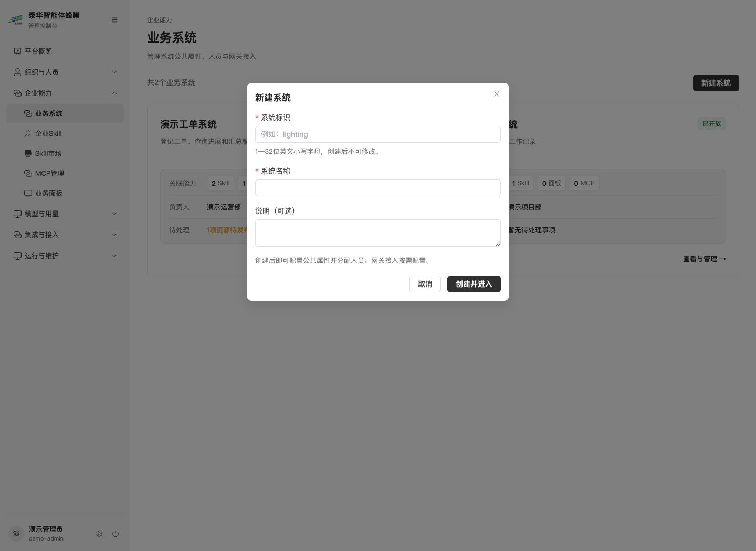Open MCP管理 menu entry
Viewport: 756px width, 551px height.
click(x=65, y=173)
